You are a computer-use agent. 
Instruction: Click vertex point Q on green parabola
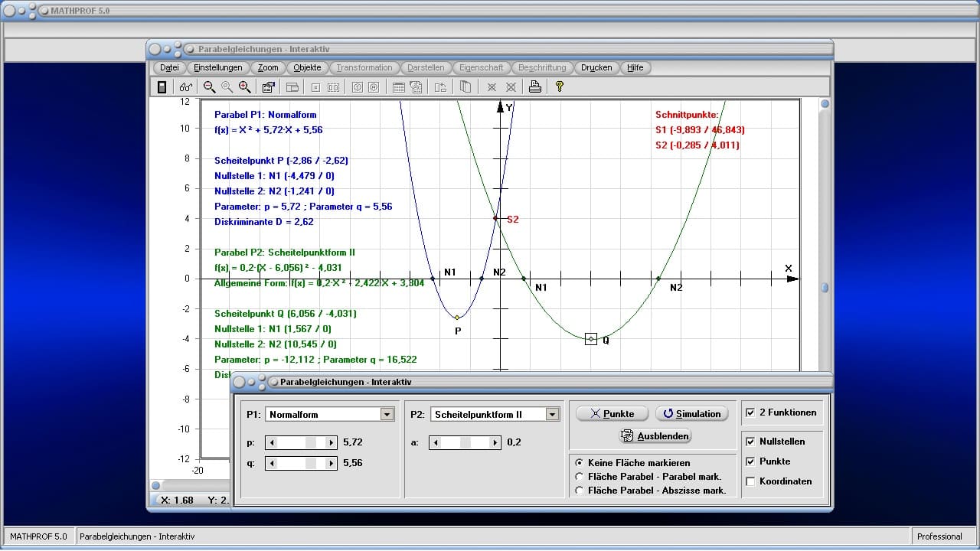591,338
